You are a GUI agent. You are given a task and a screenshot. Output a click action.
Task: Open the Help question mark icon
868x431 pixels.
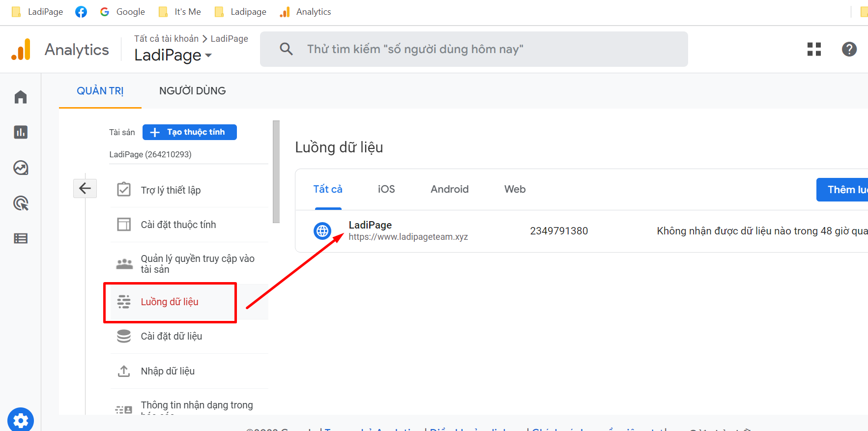[x=849, y=49]
